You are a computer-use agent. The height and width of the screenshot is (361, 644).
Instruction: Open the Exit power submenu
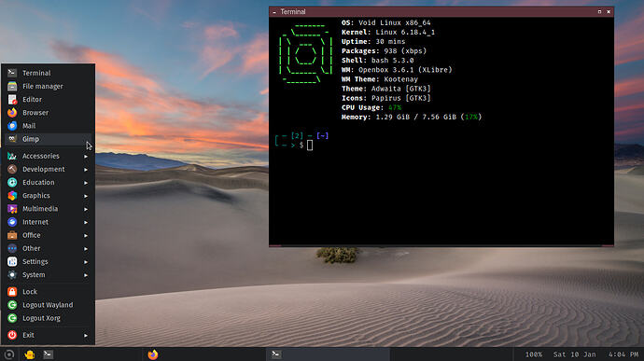48,335
